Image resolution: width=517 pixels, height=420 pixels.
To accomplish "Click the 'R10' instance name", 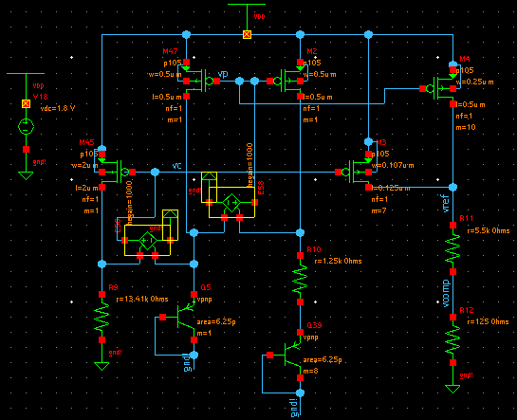I will 314,249.
